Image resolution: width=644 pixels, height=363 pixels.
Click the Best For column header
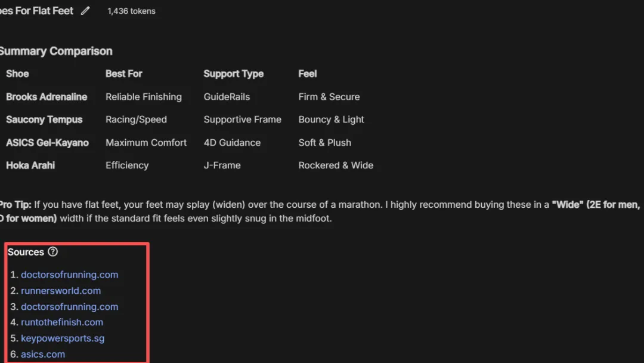click(x=123, y=73)
